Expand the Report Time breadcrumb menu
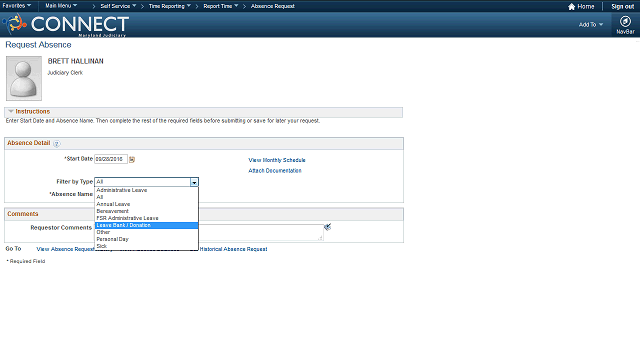Image resolution: width=640 pixels, height=360 pixels. pos(220,6)
